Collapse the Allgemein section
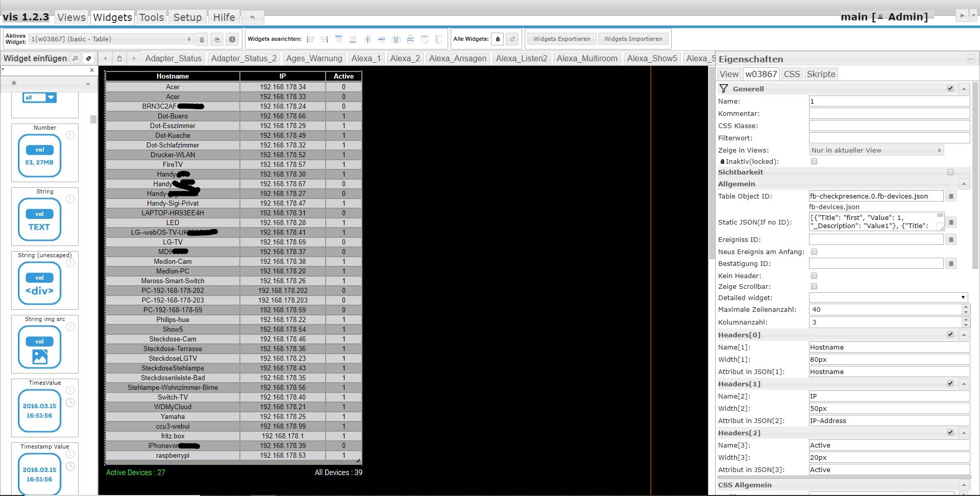The image size is (980, 496). (964, 184)
